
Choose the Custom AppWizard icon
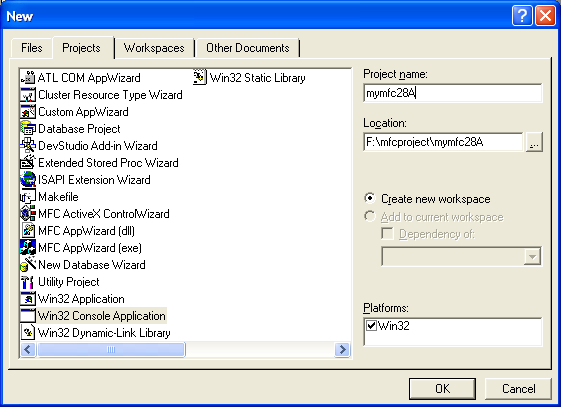coord(28,112)
